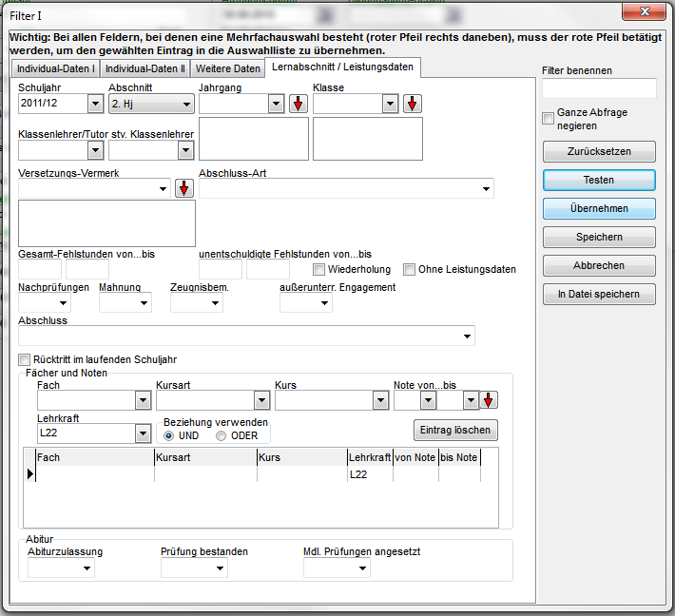Open the Lehrkraft combo box
The image size is (675, 616).
pos(143,433)
